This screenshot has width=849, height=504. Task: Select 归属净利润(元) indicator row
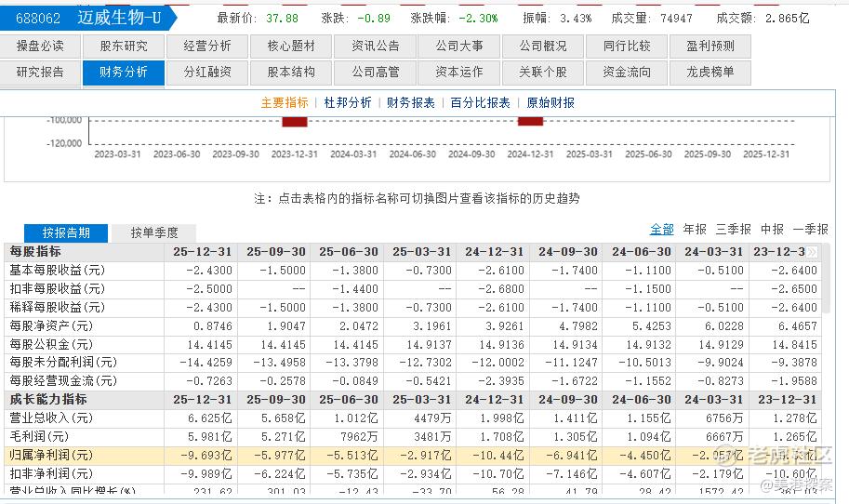(413, 456)
